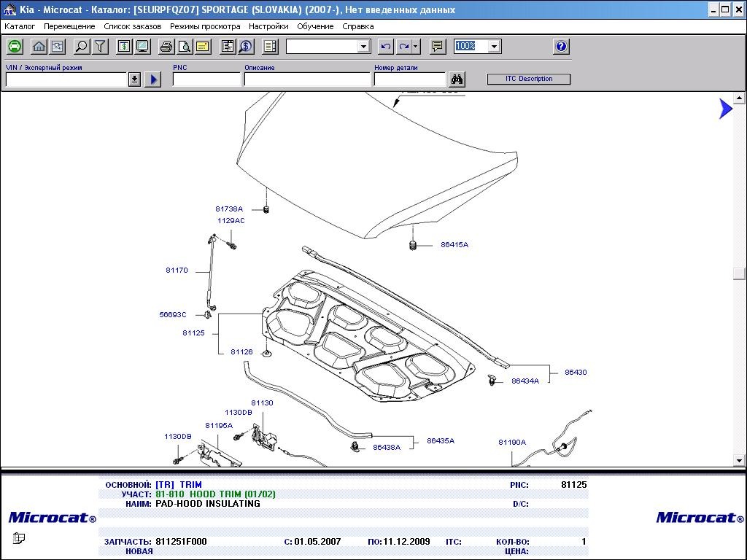Click the green vehicle selection icon
Image resolution: width=747 pixels, height=560 pixels.
tap(15, 46)
